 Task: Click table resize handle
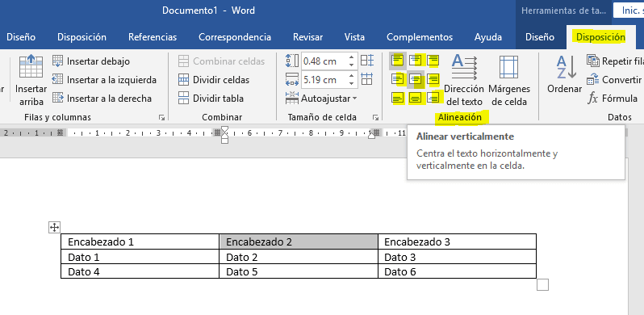point(542,284)
